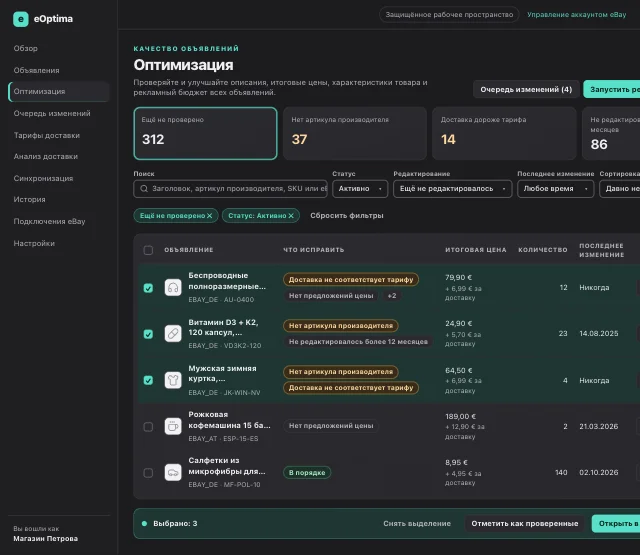Click the green Открыть button in selection bar
Image resolution: width=640 pixels, height=555 pixels.
click(x=616, y=524)
